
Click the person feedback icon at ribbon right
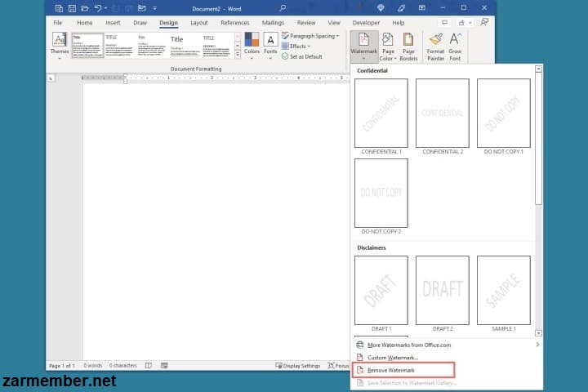point(484,23)
